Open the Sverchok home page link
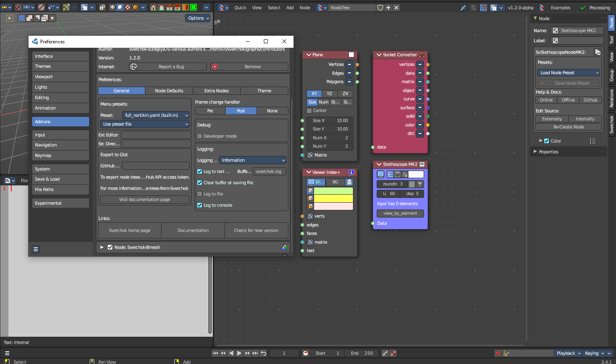This screenshot has width=616, height=364. point(129,230)
